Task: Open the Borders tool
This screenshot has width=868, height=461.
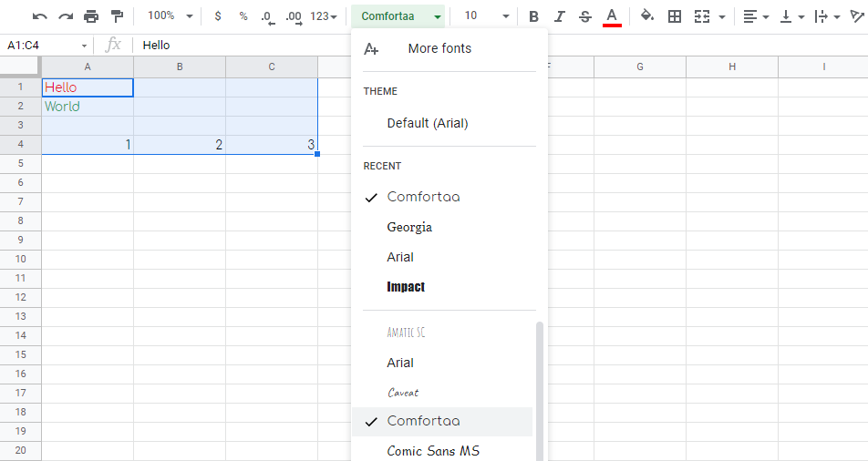Action: coord(675,16)
